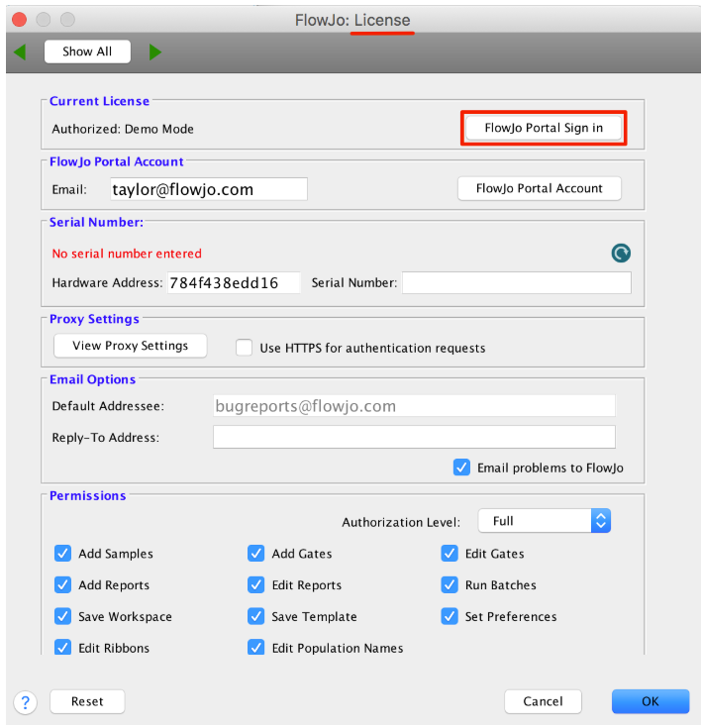Image resolution: width=701 pixels, height=728 pixels.
Task: Click View Proxy Settings button
Action: pos(131,346)
